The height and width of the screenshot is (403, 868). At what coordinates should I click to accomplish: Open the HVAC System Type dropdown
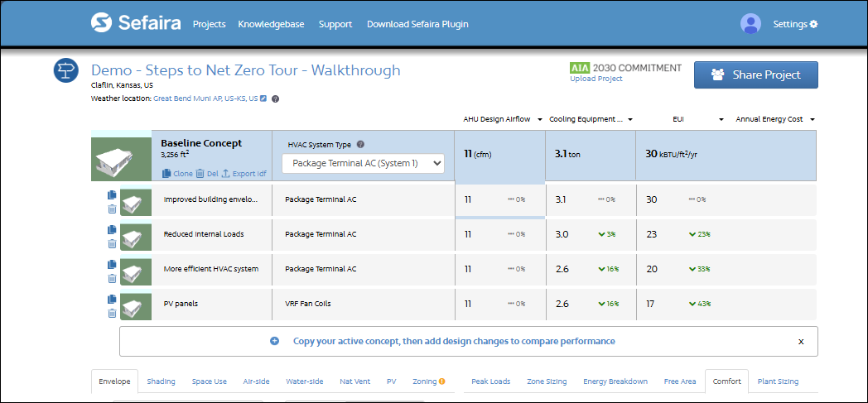coord(363,163)
